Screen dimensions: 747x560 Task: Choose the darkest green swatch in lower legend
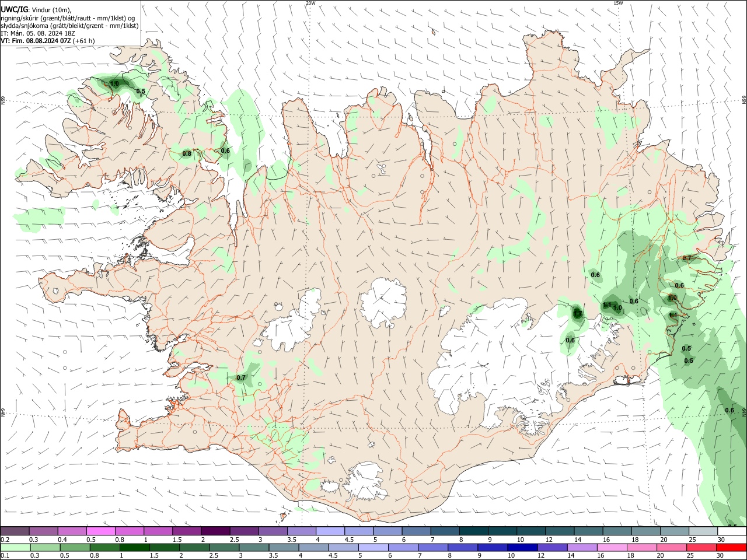point(134,548)
